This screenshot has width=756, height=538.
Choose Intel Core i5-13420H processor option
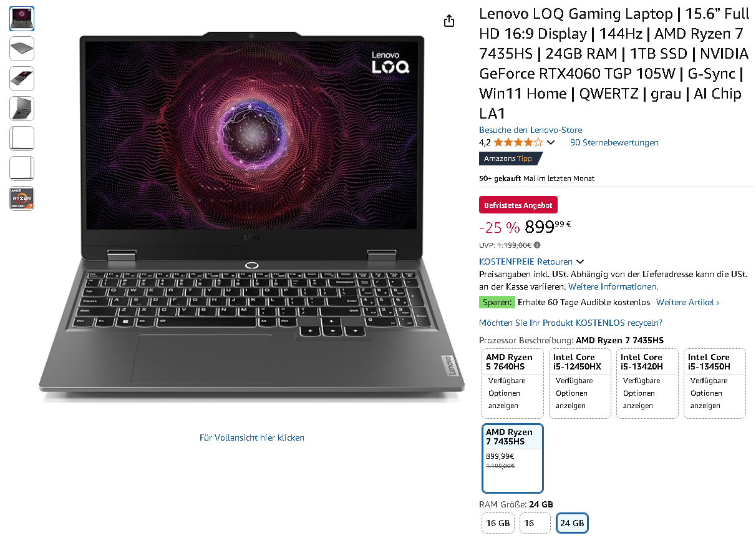(647, 383)
